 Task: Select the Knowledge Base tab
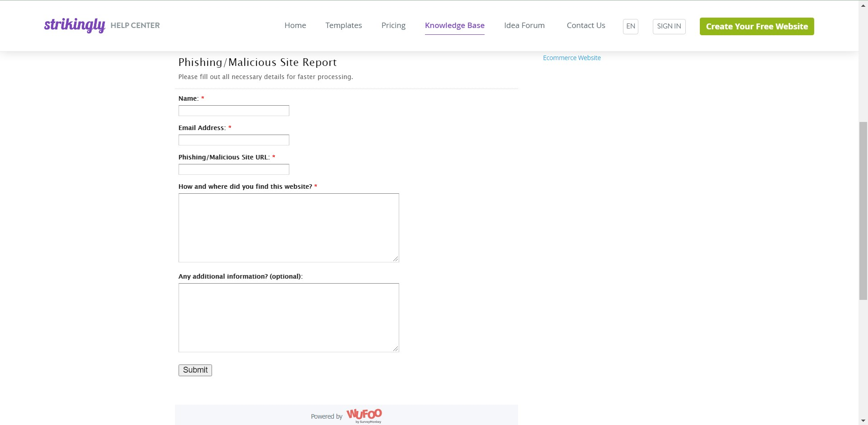click(455, 25)
